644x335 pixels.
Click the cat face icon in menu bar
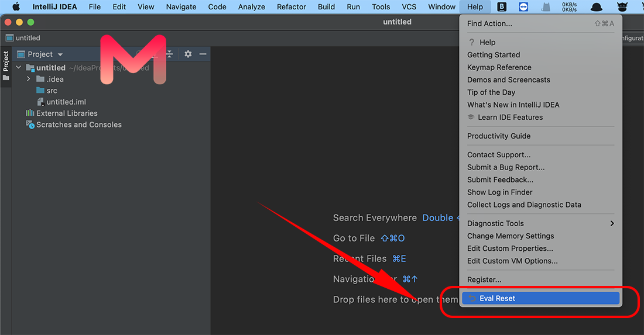tap(622, 6)
